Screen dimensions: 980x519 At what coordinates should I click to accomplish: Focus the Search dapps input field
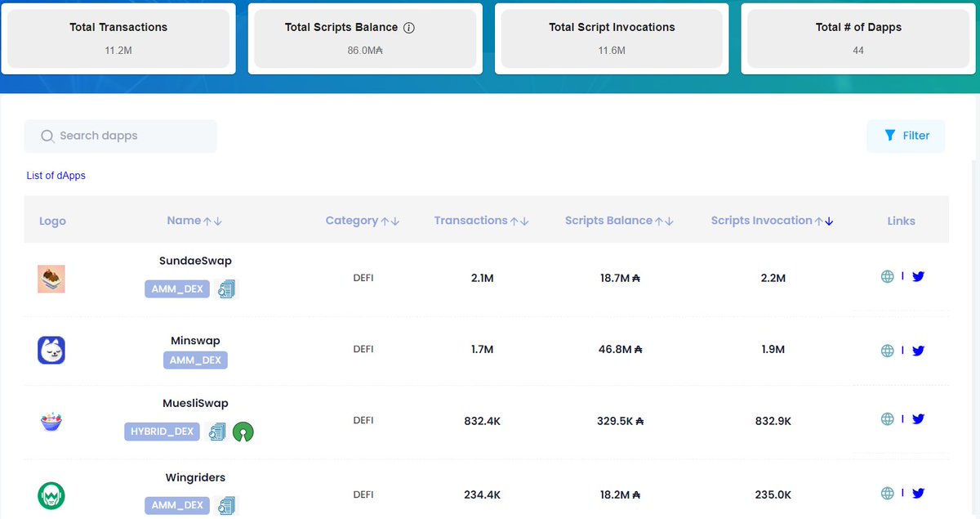(121, 136)
